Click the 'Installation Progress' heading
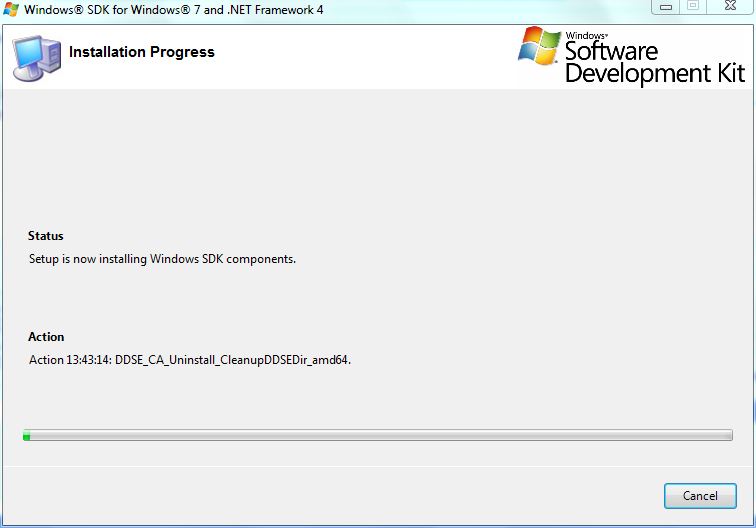Image resolution: width=756 pixels, height=528 pixels. coord(142,52)
